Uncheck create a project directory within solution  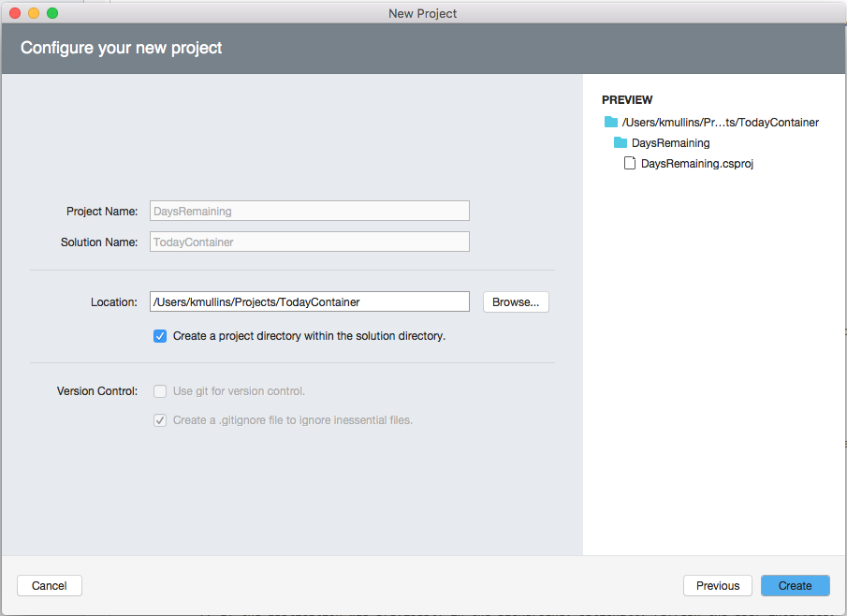[159, 335]
